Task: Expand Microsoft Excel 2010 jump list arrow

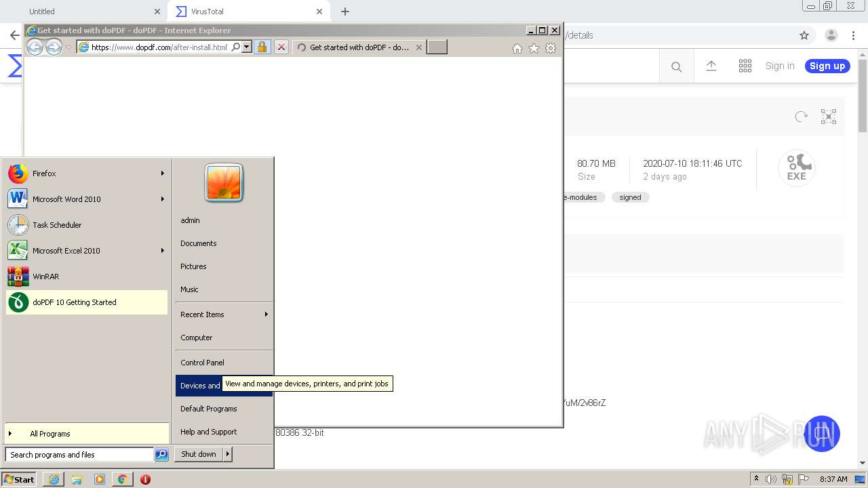Action: click(162, 251)
